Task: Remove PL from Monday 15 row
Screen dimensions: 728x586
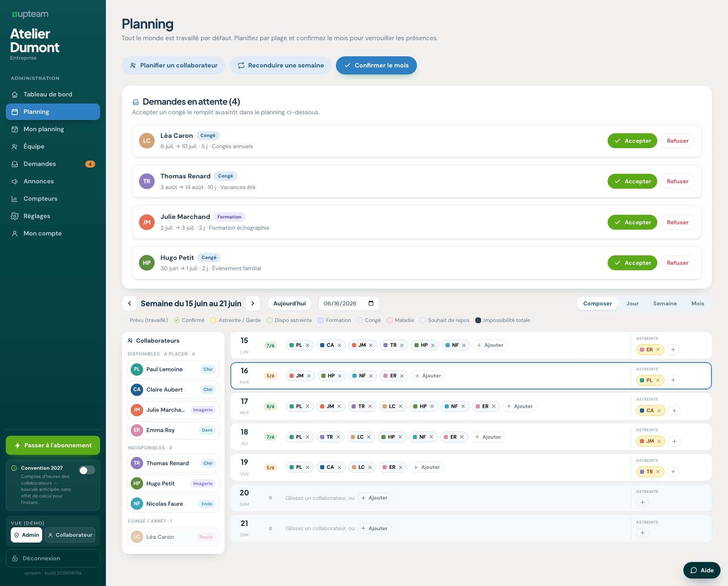Action: tap(307, 346)
